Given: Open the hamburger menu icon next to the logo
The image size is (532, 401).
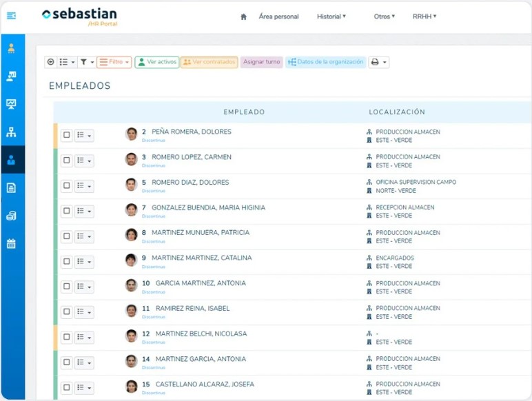Looking at the screenshot, I should point(11,16).
